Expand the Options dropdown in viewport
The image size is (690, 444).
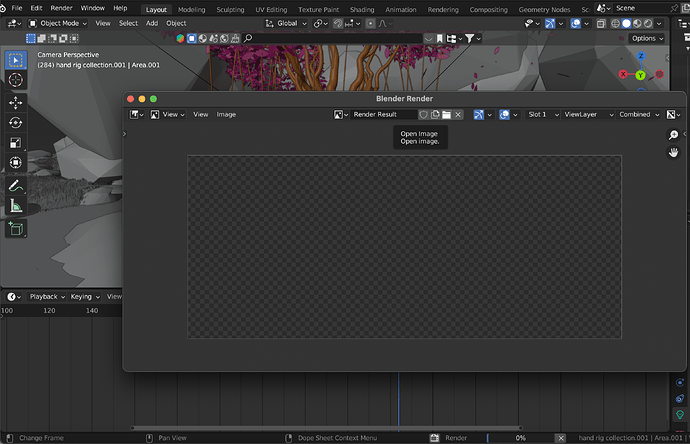(x=647, y=38)
